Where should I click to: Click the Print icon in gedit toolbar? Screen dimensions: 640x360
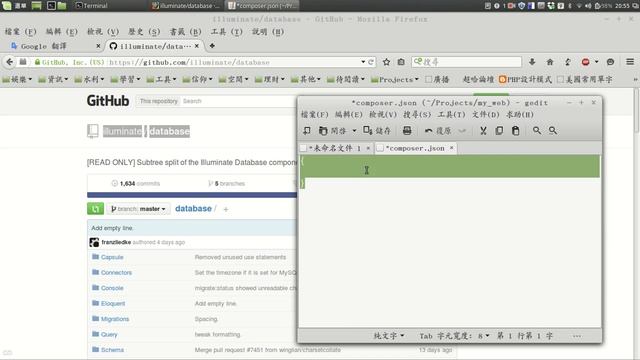[x=407, y=131]
